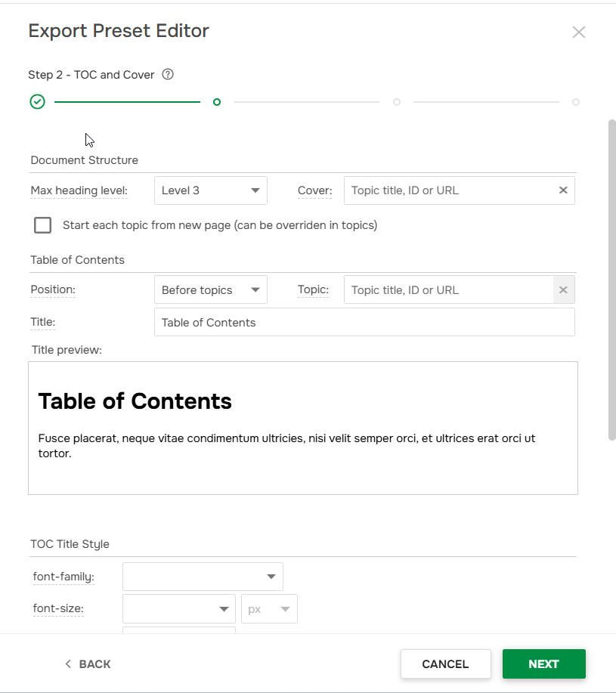Viewport: 616px width, 693px height.
Task: Click the Fusce placerat preview paragraph
Action: coord(286,446)
